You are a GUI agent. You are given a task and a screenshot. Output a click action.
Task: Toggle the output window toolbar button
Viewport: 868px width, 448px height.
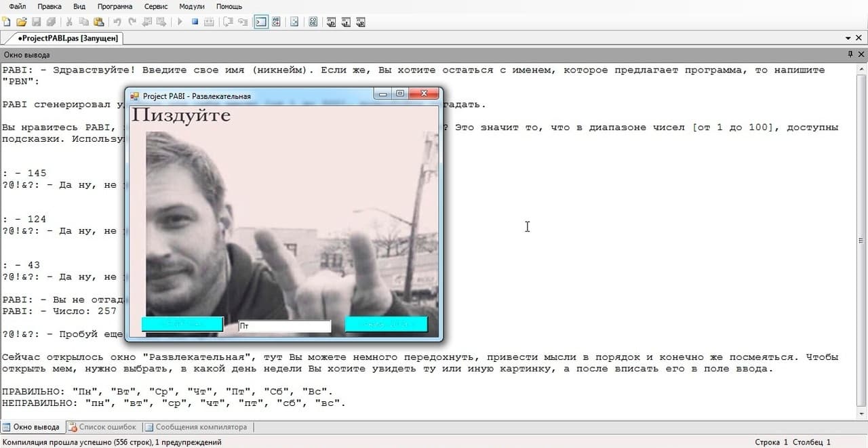tap(261, 22)
